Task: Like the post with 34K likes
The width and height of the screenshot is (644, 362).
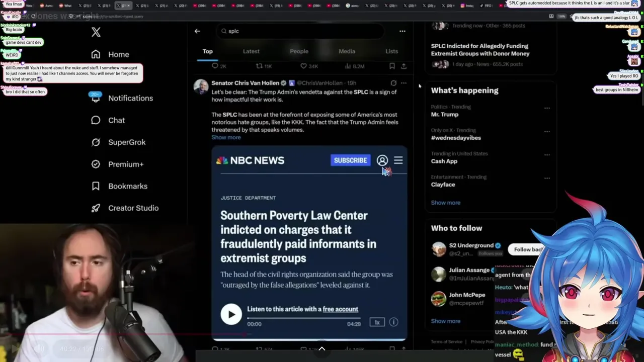Action: click(308, 66)
